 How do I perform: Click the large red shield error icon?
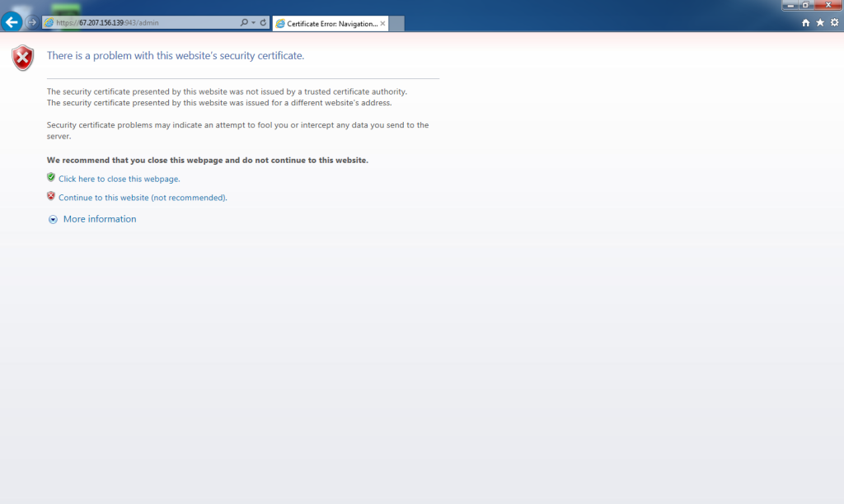pyautogui.click(x=22, y=58)
